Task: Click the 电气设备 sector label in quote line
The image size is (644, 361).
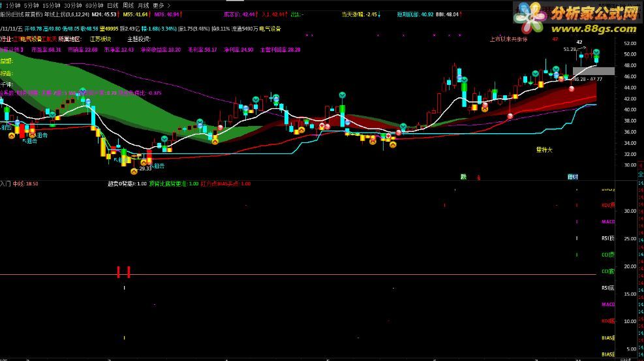Action: [270, 29]
